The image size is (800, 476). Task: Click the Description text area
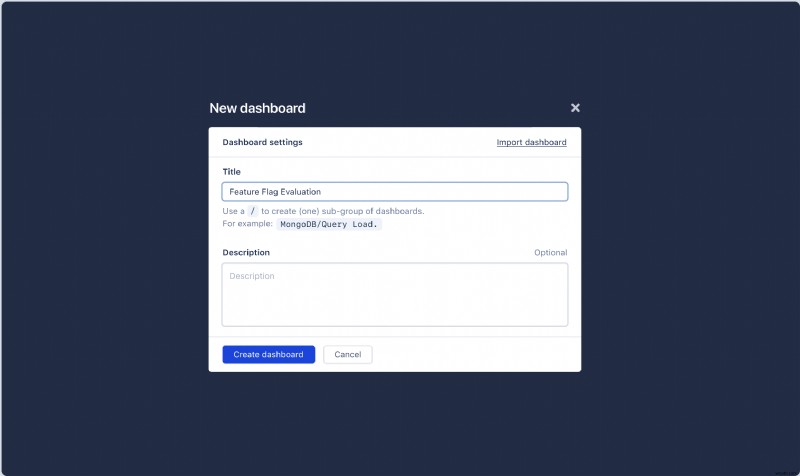click(394, 294)
